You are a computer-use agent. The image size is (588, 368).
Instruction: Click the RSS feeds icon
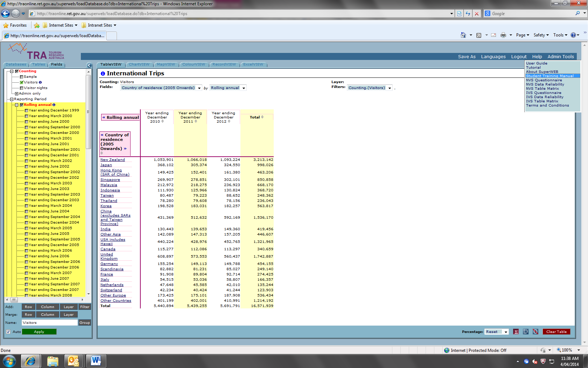tap(479, 35)
